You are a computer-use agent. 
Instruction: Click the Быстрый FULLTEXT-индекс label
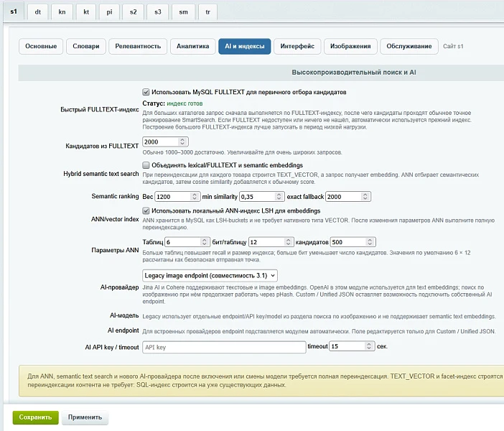[100, 110]
